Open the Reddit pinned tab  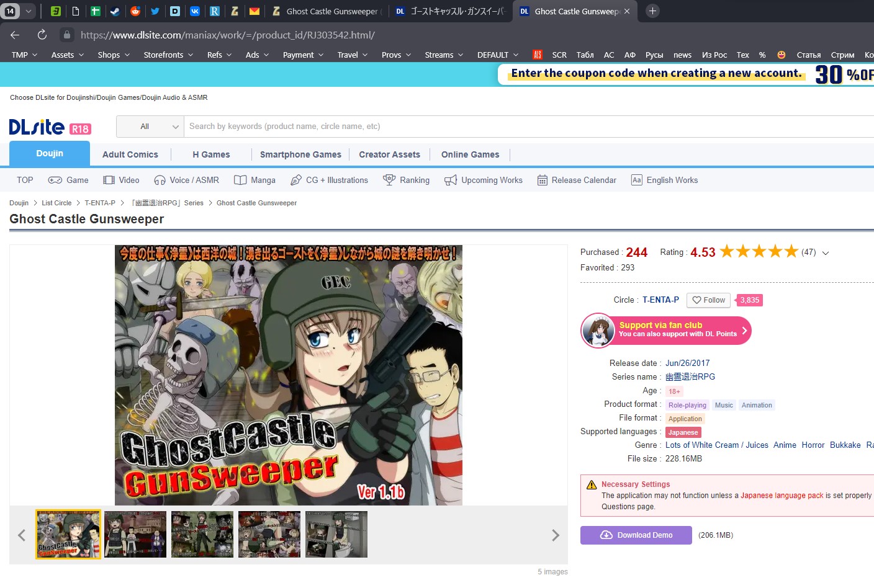(135, 11)
